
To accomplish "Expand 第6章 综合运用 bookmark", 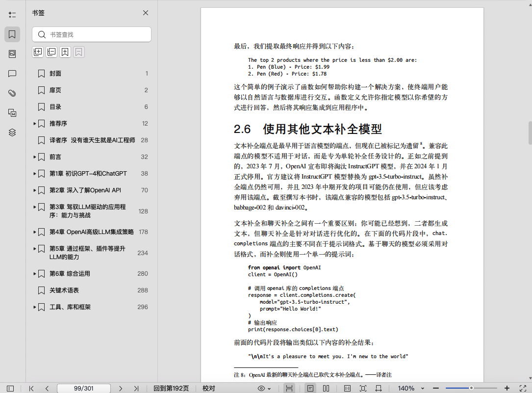I will [35, 274].
